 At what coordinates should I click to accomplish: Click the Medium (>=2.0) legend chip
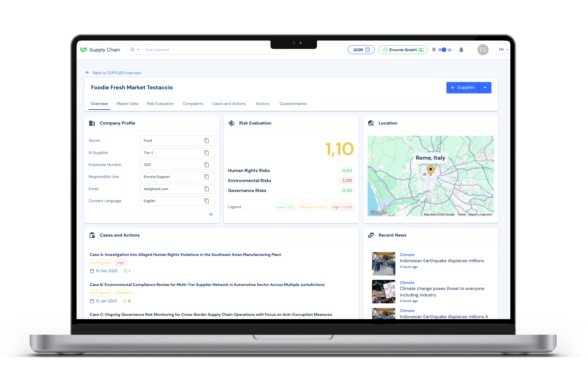[313, 207]
